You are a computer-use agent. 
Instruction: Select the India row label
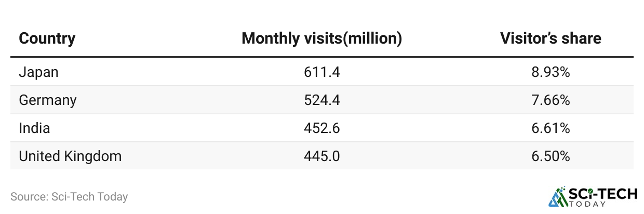pos(34,128)
